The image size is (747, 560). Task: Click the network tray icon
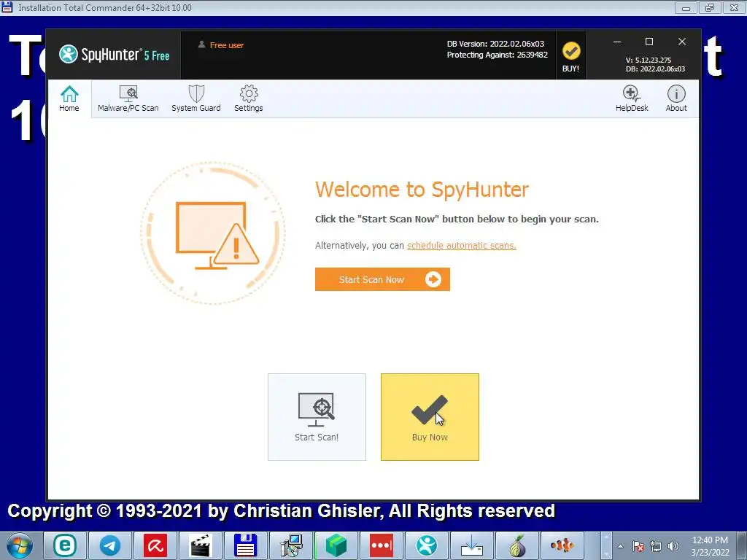pos(656,546)
